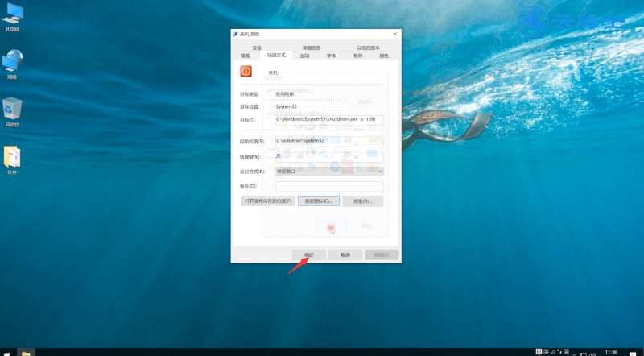Click the 关机 shortcut name text
Image resolution: width=644 pixels, height=356 pixels.
273,72
